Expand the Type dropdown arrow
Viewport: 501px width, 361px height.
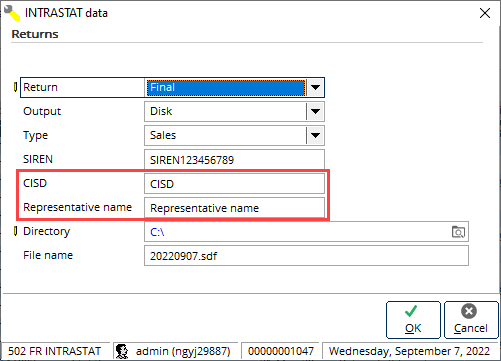tap(315, 135)
